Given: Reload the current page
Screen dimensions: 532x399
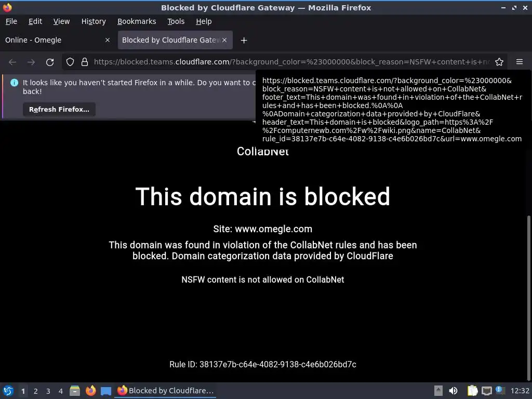Looking at the screenshot, I should (50, 62).
